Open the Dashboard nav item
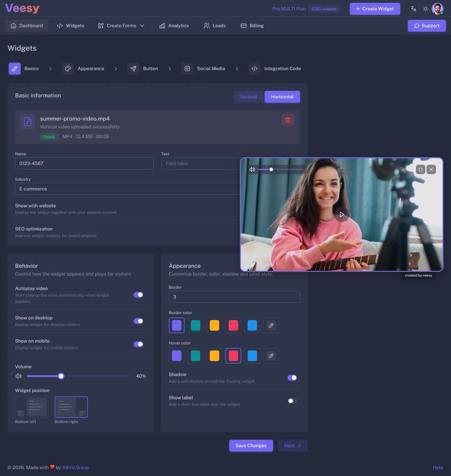 27,26
